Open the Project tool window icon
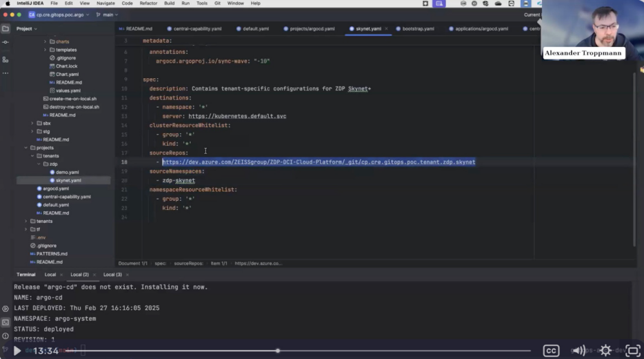The width and height of the screenshot is (644, 359). [x=6, y=29]
